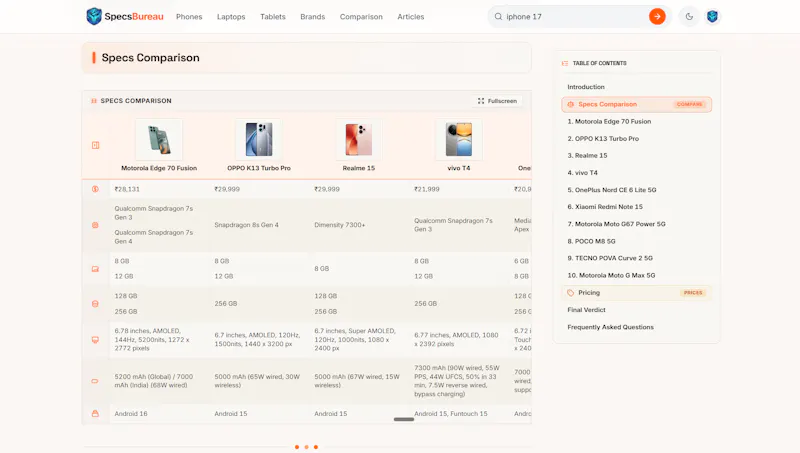800x453 pixels.
Task: Select the storage row icon
Action: [x=95, y=304]
